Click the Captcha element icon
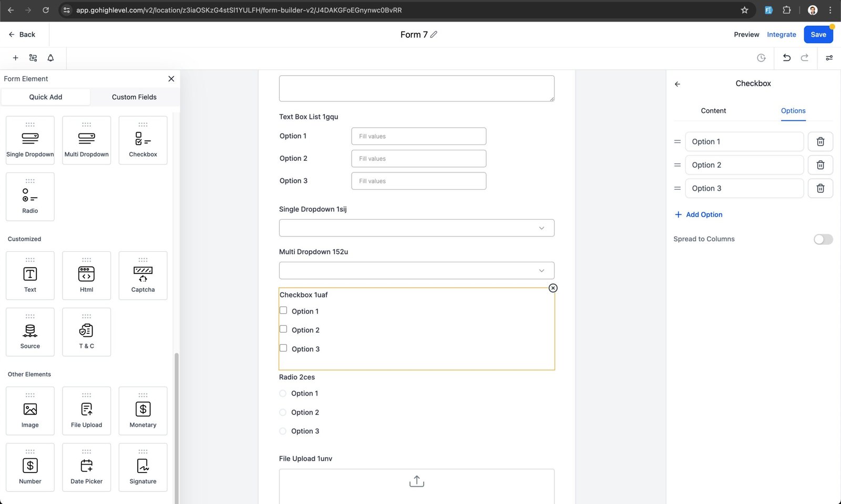This screenshot has height=504, width=841. point(143,274)
